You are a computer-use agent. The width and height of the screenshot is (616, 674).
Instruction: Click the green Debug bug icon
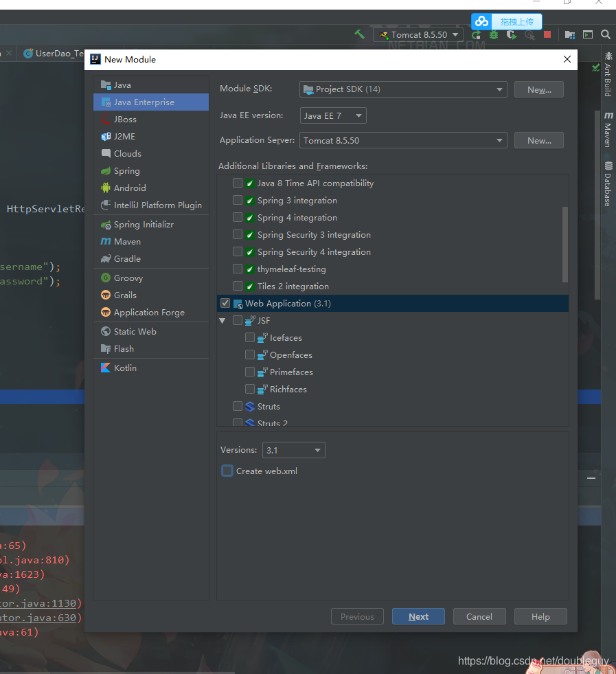[x=494, y=35]
